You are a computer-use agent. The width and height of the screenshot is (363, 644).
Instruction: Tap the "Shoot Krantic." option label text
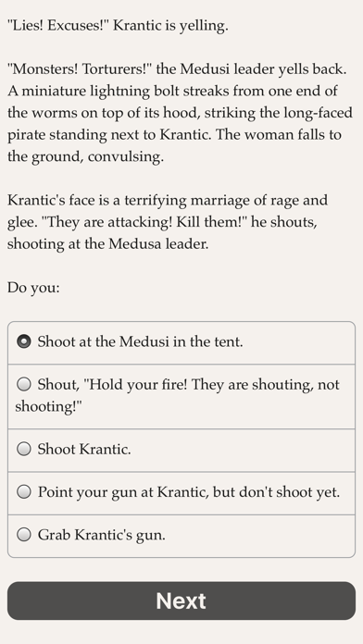point(84,449)
